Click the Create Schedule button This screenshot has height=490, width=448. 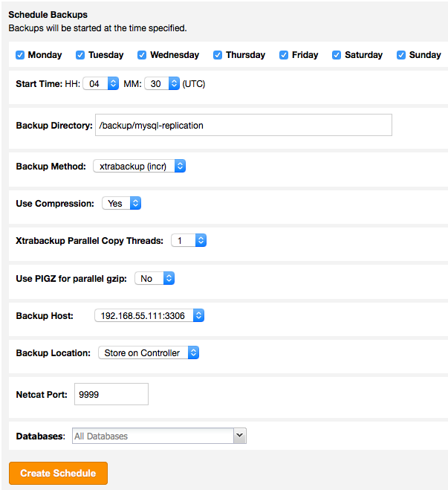click(59, 473)
